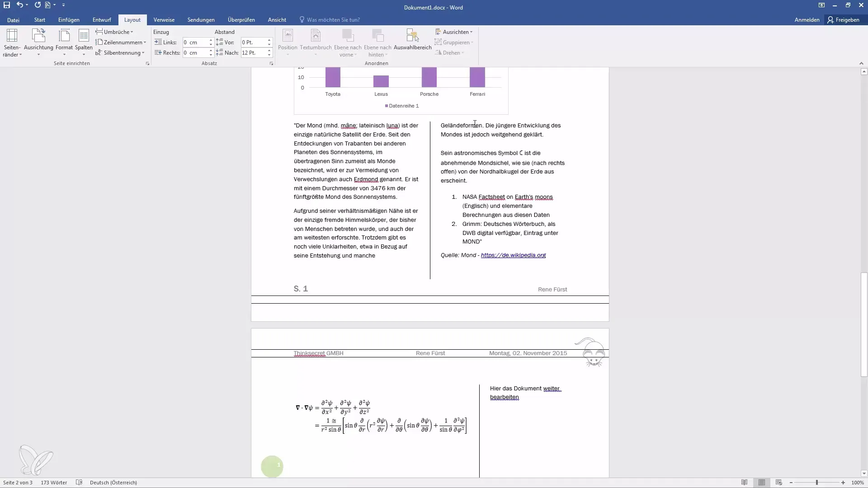Click the Nach spacing input field
This screenshot has width=868, height=488.
coord(253,53)
